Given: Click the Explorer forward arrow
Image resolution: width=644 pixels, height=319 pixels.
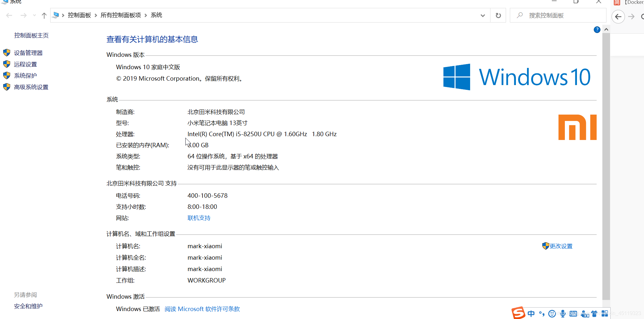Looking at the screenshot, I should click(x=24, y=15).
